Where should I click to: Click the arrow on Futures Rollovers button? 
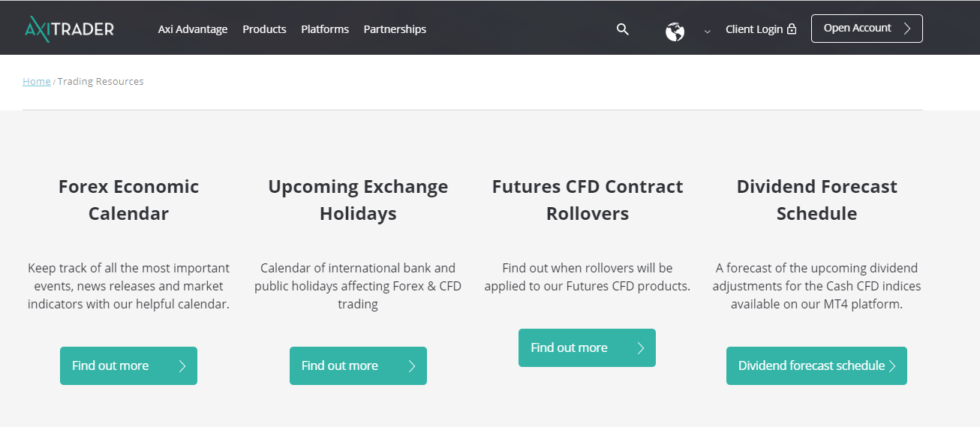coord(641,348)
